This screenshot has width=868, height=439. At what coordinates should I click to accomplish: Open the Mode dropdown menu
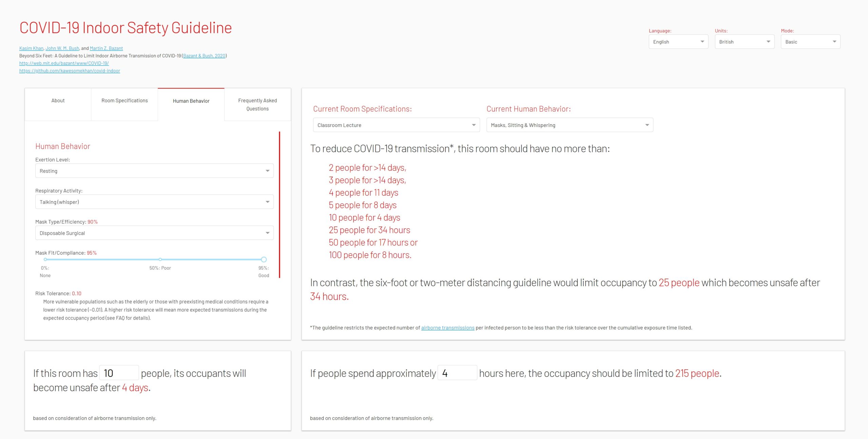[810, 41]
